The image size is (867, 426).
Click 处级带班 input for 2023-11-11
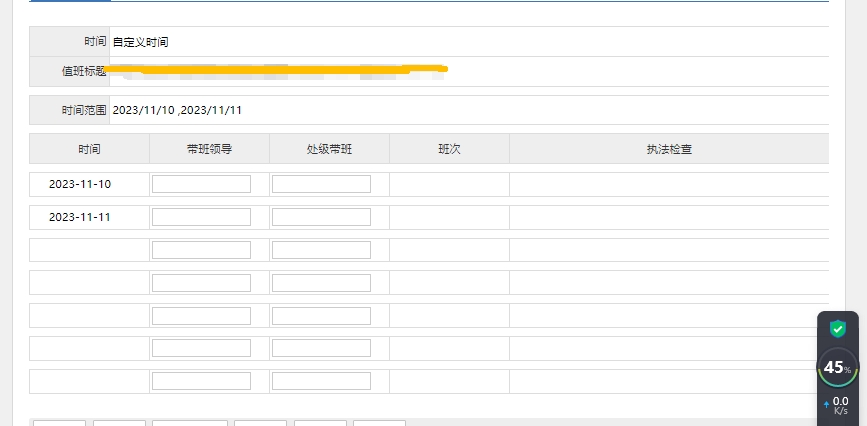321,217
